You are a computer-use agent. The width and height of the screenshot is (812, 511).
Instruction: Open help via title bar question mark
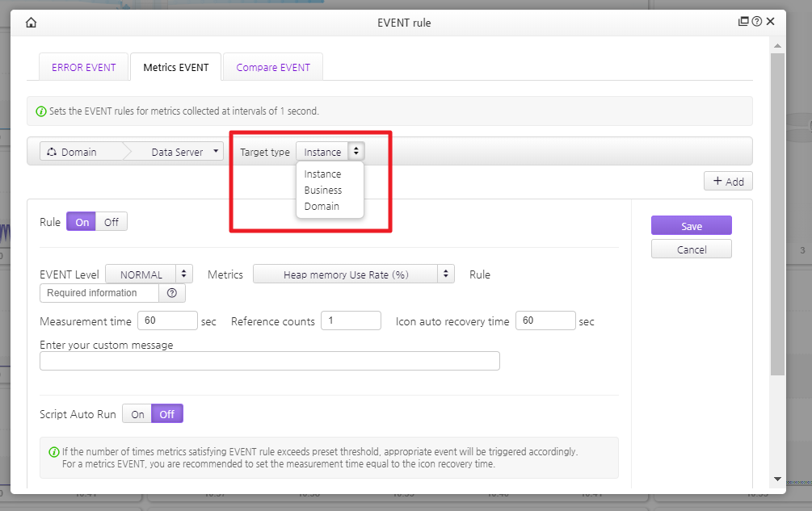pyautogui.click(x=757, y=23)
